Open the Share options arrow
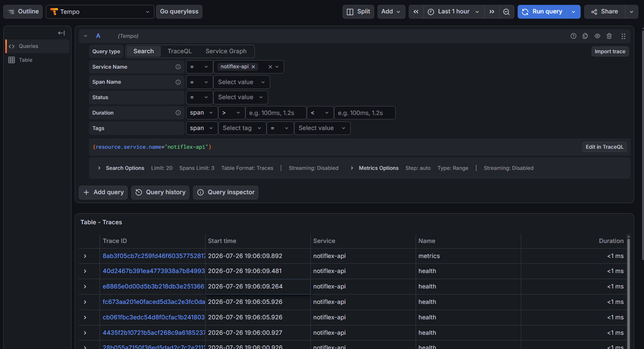 (x=631, y=12)
